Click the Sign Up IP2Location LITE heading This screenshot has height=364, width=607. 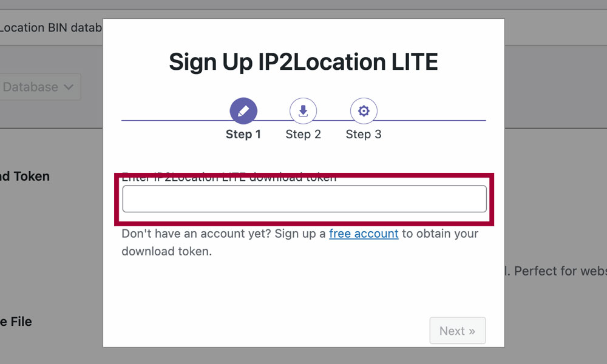(x=303, y=62)
